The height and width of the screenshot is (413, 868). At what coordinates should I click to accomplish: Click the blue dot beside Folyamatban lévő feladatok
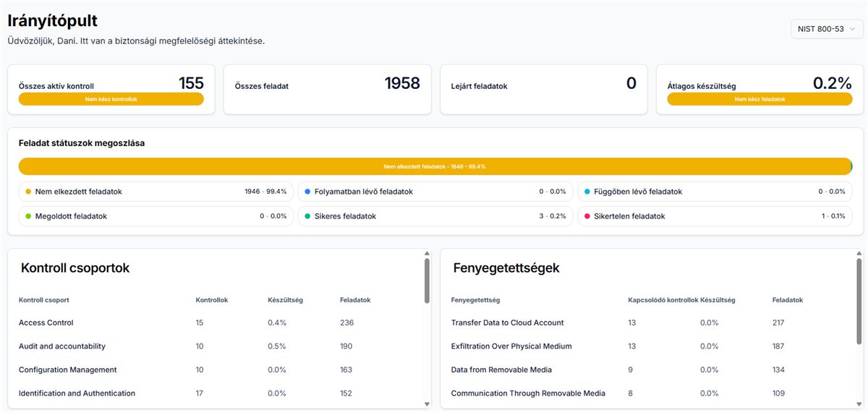pyautogui.click(x=307, y=192)
